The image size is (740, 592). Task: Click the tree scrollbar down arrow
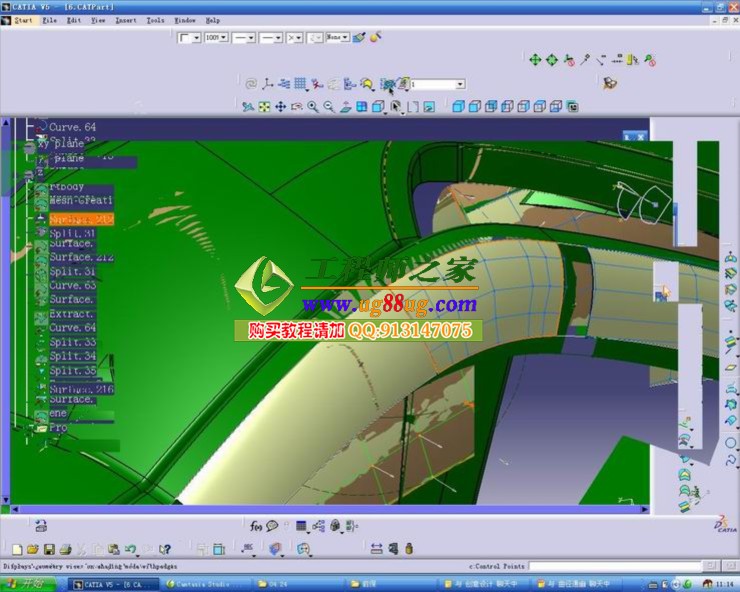(6, 499)
